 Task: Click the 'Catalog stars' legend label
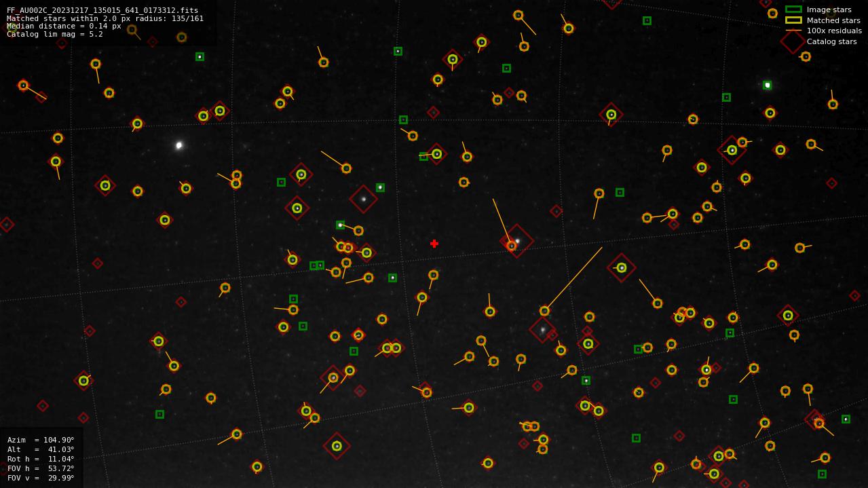click(831, 41)
